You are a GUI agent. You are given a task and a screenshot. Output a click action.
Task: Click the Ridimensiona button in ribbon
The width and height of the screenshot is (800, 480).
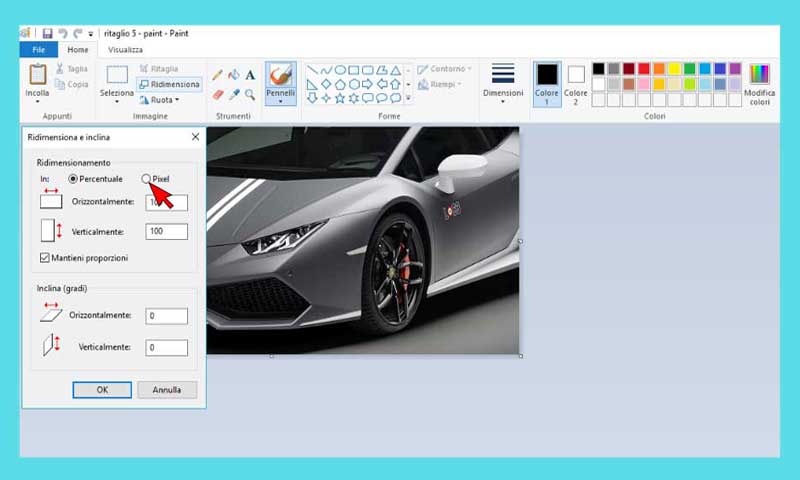[169, 84]
